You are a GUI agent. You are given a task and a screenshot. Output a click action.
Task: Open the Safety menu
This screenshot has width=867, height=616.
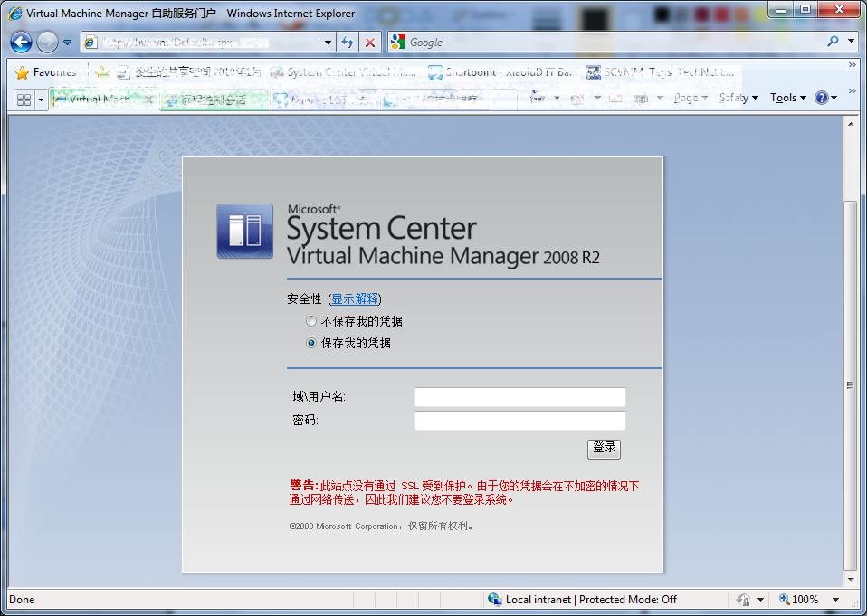(738, 98)
